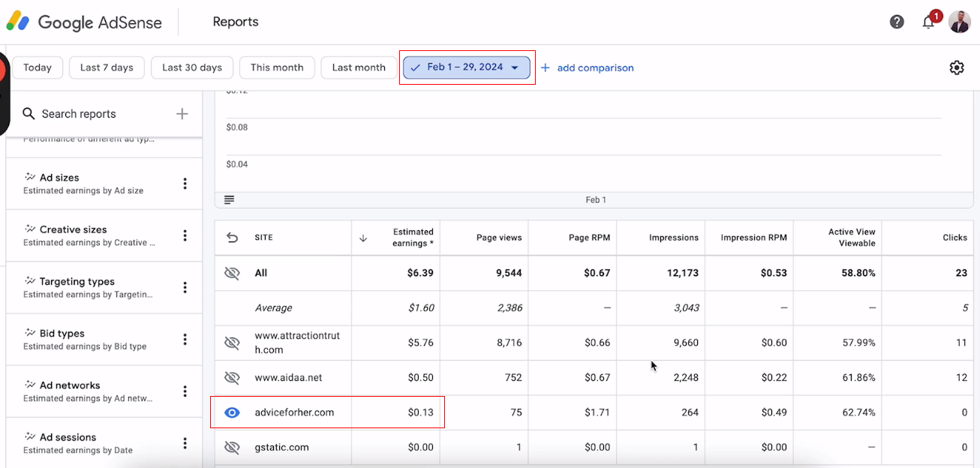Sort by Clicks column header
Image resolution: width=980 pixels, height=468 pixels.
[954, 238]
